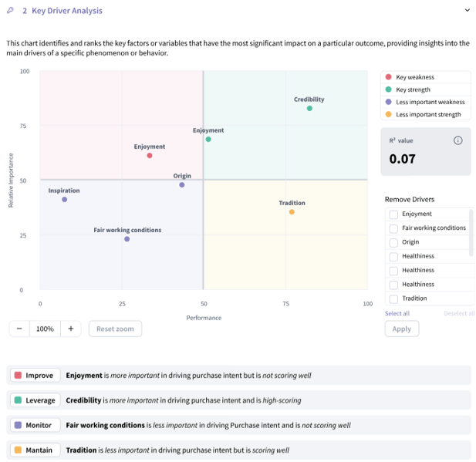Zoom out with the minus button
The height and width of the screenshot is (462, 476).
coord(19,329)
